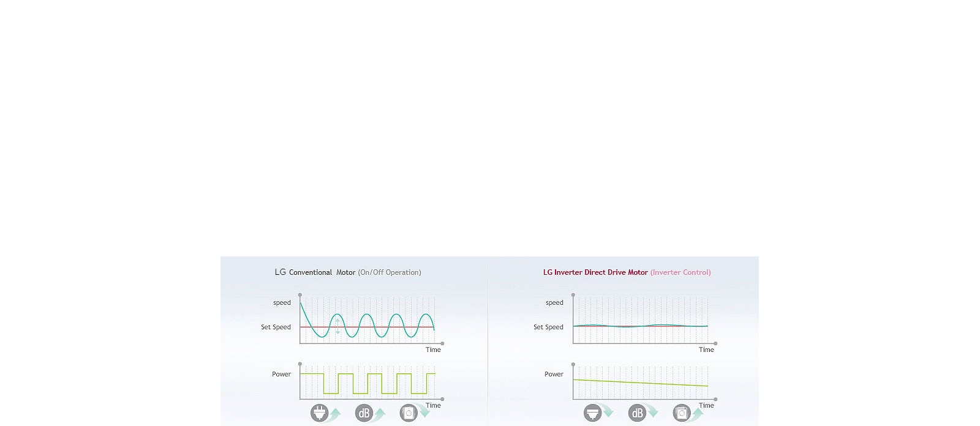Click the dB noise icon under Inverter Motor
This screenshot has width=980, height=426.
637,413
